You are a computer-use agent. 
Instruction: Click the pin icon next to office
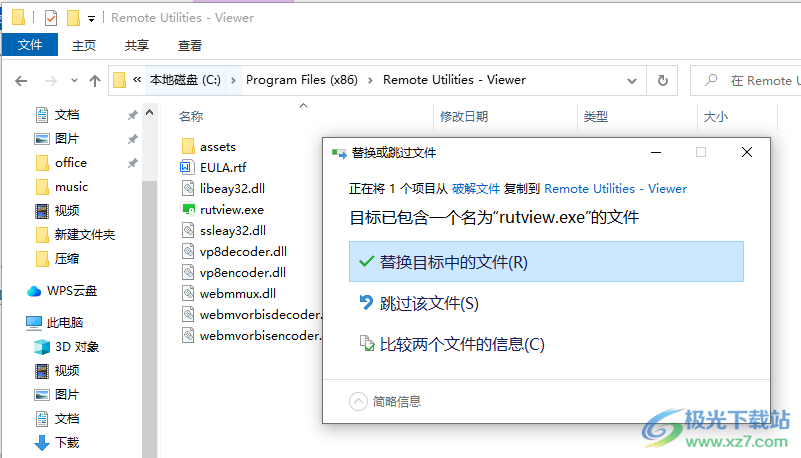pyautogui.click(x=132, y=163)
